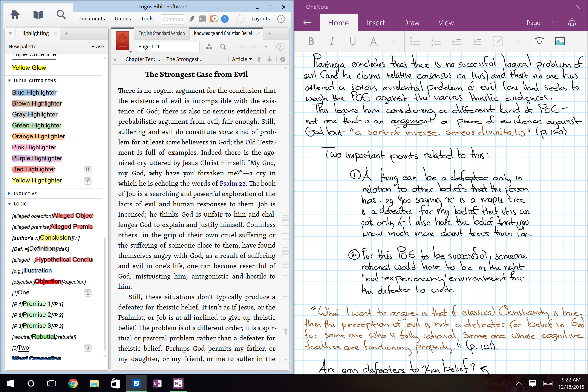
Task: Open the Article navigation dropdown
Action: click(x=242, y=59)
